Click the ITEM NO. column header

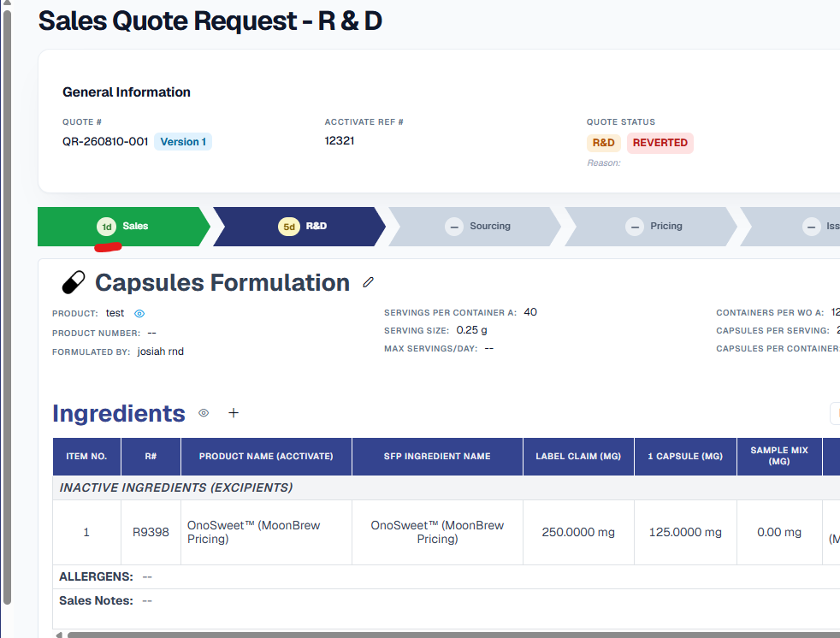[x=86, y=457]
